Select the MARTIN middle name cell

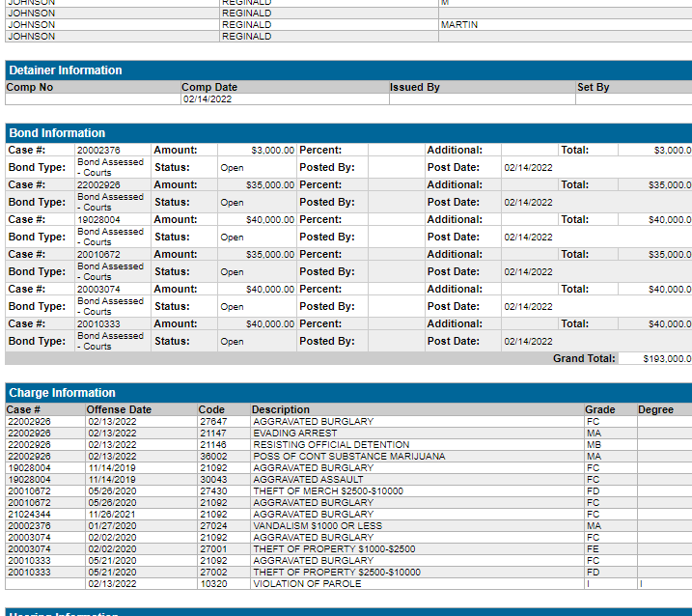pyautogui.click(x=459, y=25)
